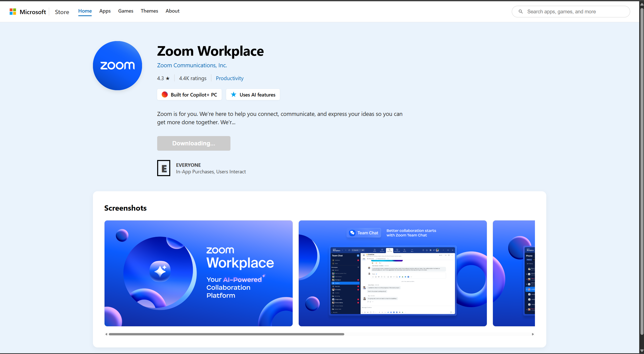The image size is (644, 354).
Task: Click the round Zoom app logo
Action: [x=117, y=66]
